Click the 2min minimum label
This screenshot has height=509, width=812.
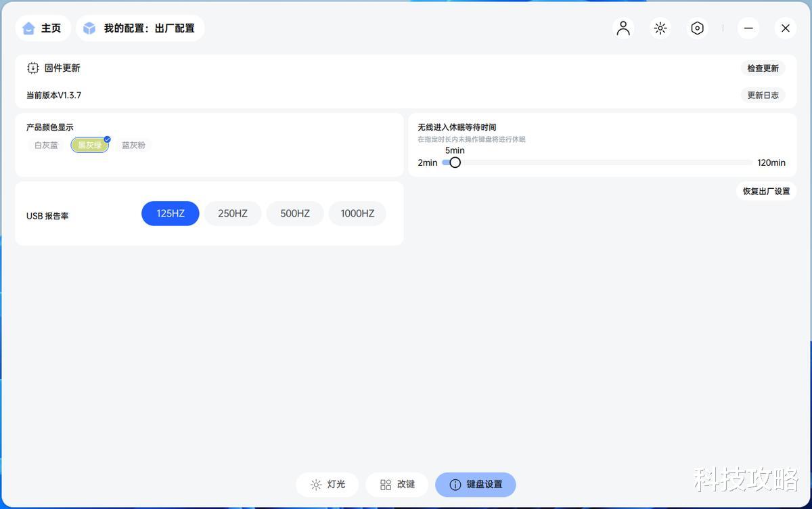(x=428, y=162)
